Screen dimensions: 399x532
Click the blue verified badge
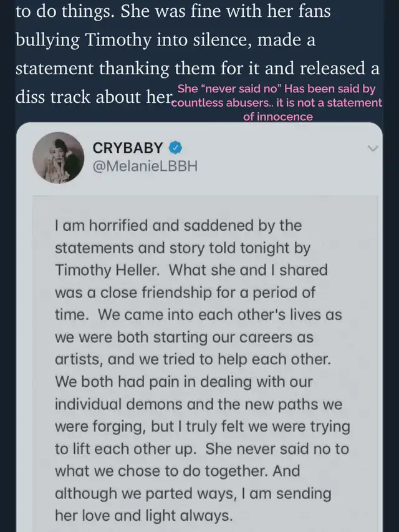coord(175,148)
